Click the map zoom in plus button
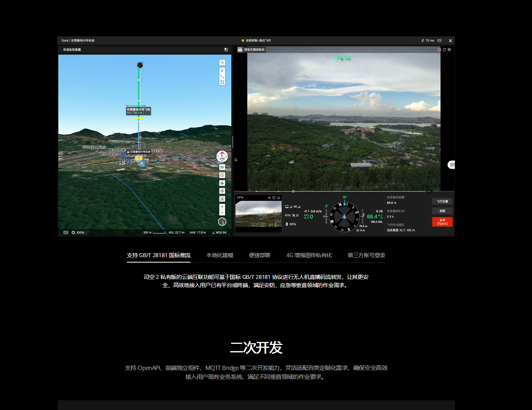 point(222,207)
